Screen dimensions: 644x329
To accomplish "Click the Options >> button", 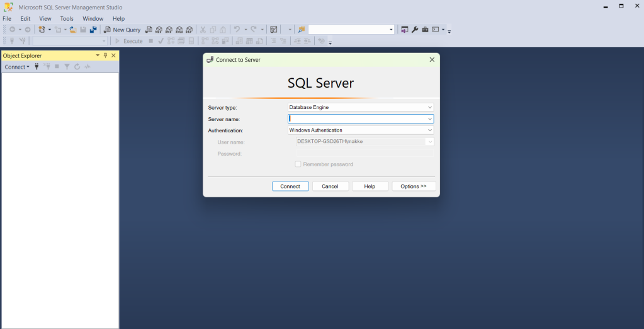I will 414,187.
